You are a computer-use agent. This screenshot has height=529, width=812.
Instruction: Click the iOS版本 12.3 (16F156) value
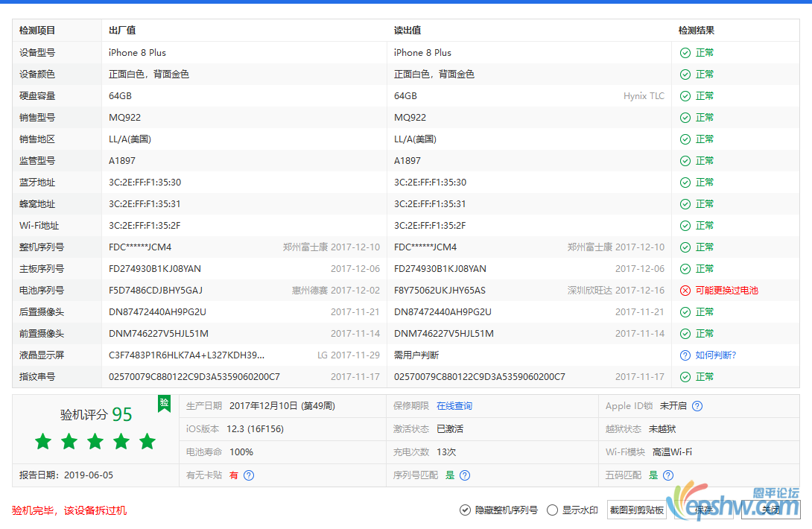(x=256, y=429)
